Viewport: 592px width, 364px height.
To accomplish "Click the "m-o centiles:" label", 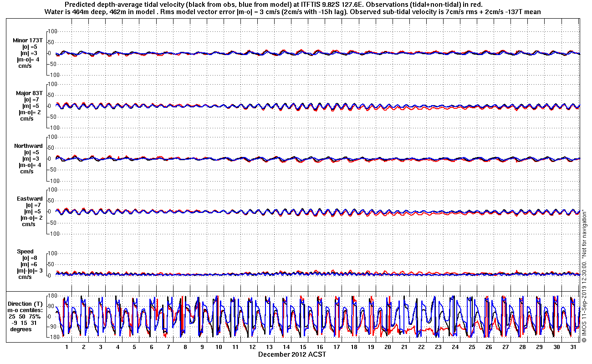I will tap(25, 310).
